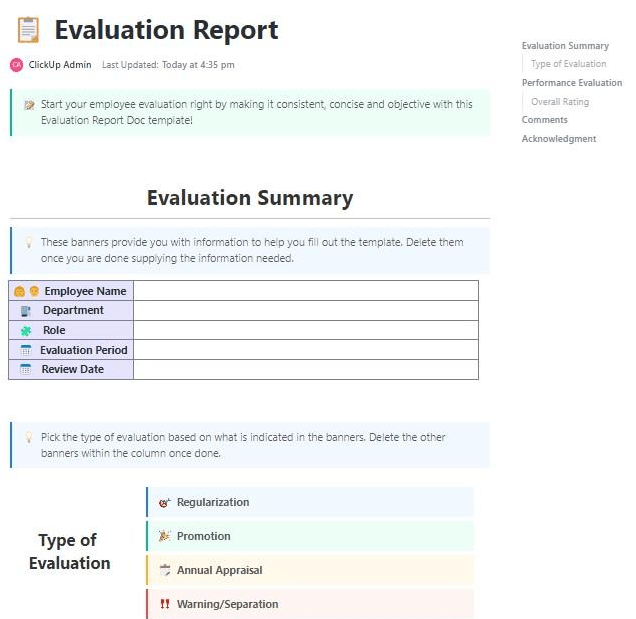Image resolution: width=636 pixels, height=619 pixels.
Task: Select the Promotion banner
Action: pos(310,536)
